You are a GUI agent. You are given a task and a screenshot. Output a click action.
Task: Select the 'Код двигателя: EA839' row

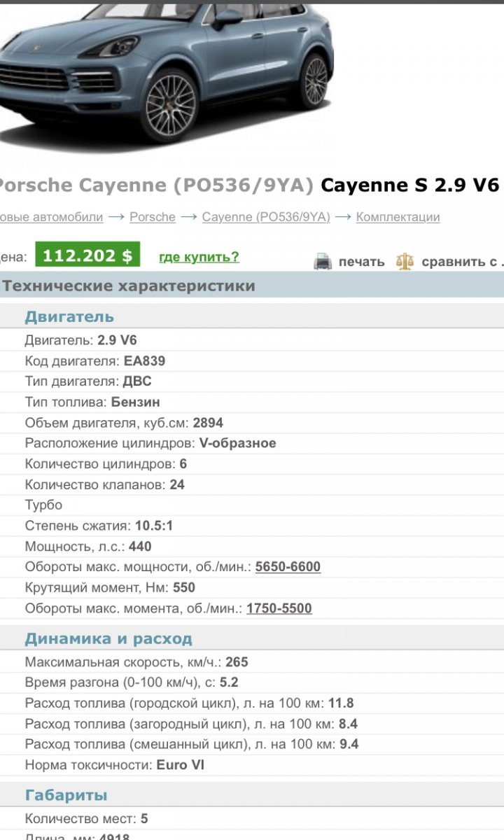point(252,361)
